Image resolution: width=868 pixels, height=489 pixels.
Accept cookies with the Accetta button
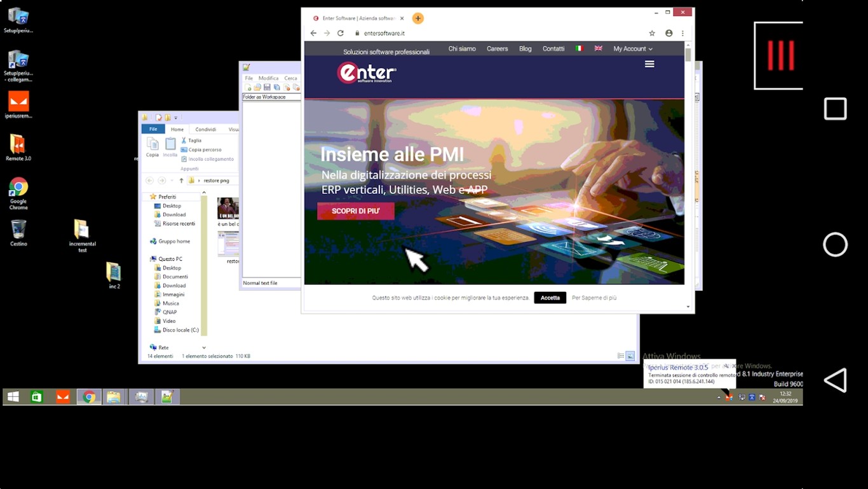(550, 298)
